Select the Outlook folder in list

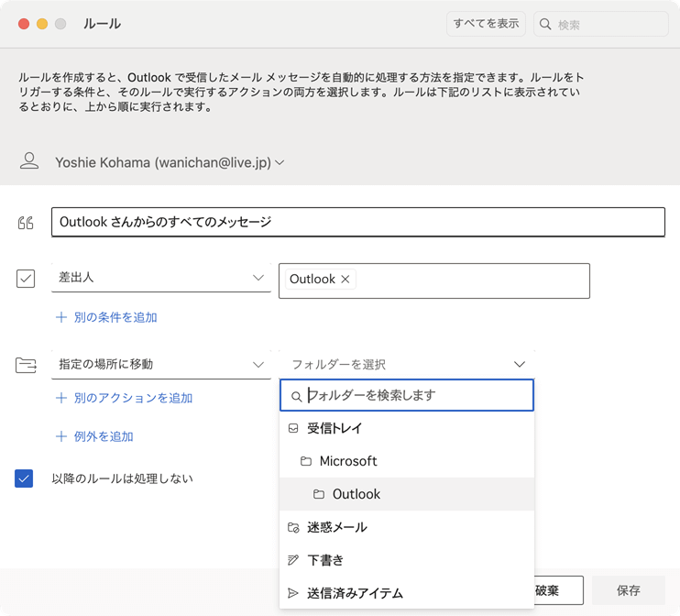coord(356,494)
